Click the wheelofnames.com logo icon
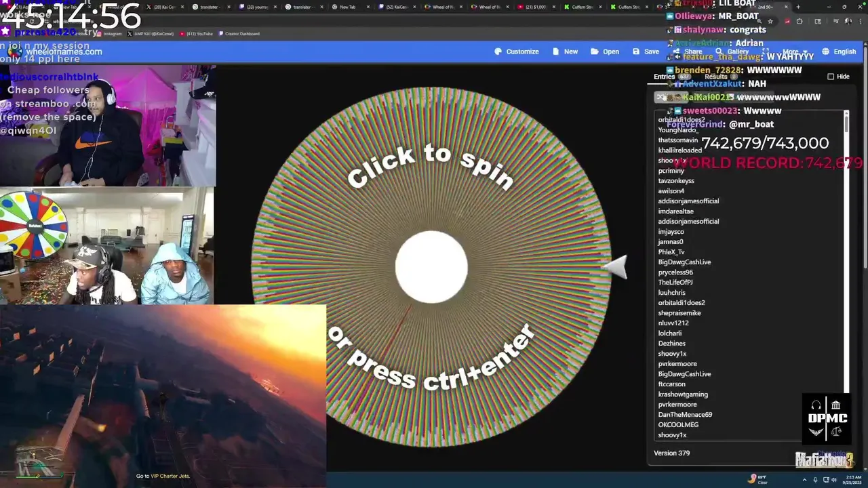The image size is (868, 488). (15, 52)
